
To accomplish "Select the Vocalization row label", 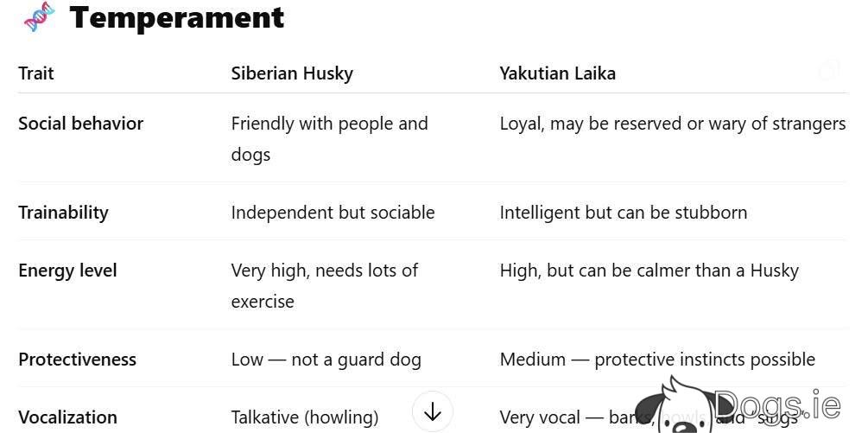I will click(x=67, y=417).
